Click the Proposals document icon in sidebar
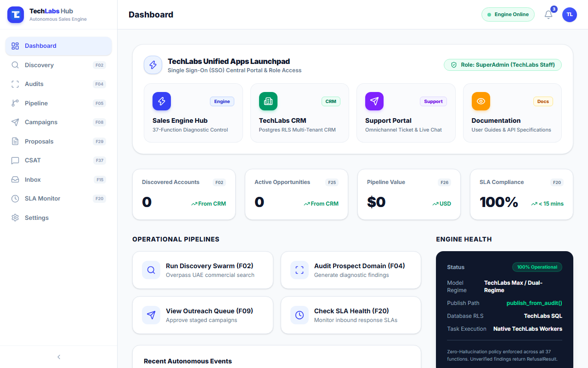The width and height of the screenshot is (588, 368). (x=15, y=141)
